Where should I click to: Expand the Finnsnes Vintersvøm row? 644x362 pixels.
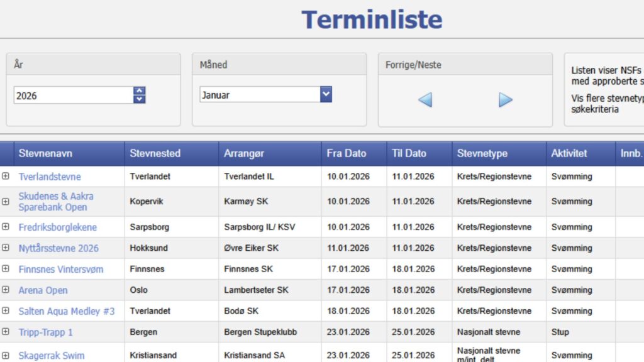(6, 269)
